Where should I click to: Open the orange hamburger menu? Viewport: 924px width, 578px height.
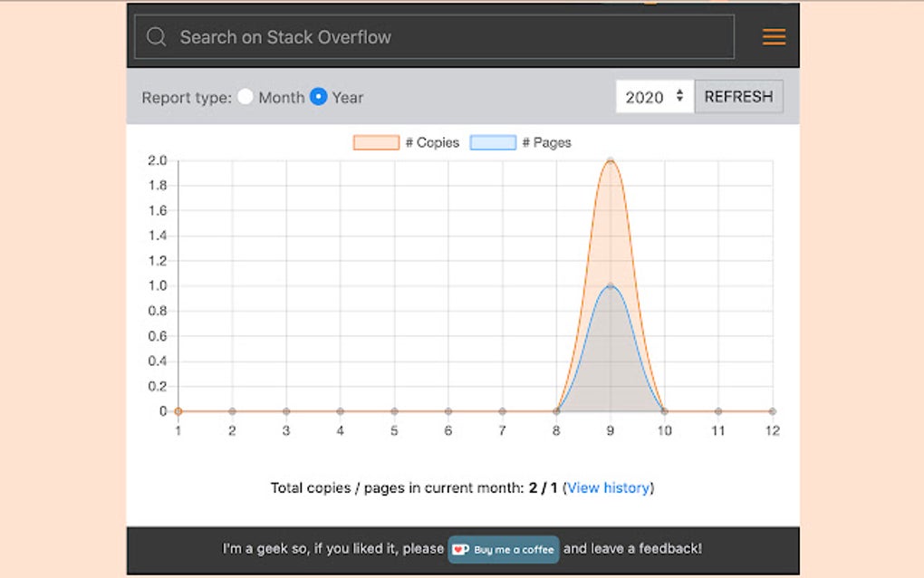[x=775, y=36]
